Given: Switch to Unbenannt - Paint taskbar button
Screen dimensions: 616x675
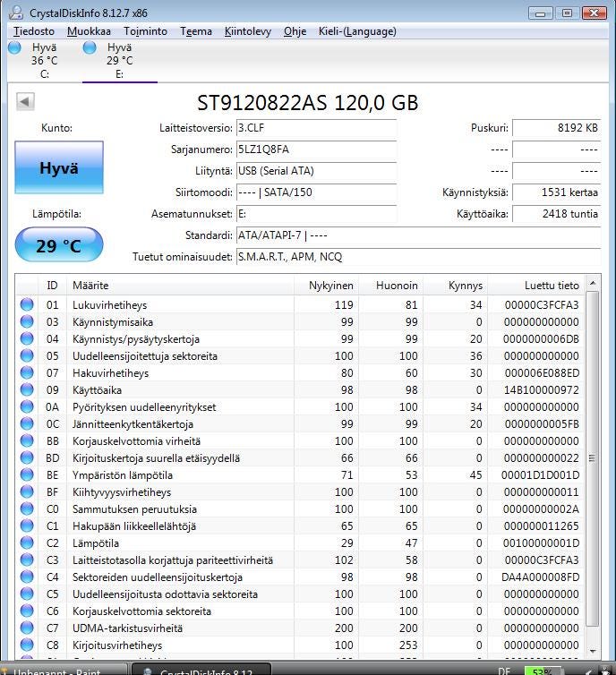Looking at the screenshot, I should point(64,670).
